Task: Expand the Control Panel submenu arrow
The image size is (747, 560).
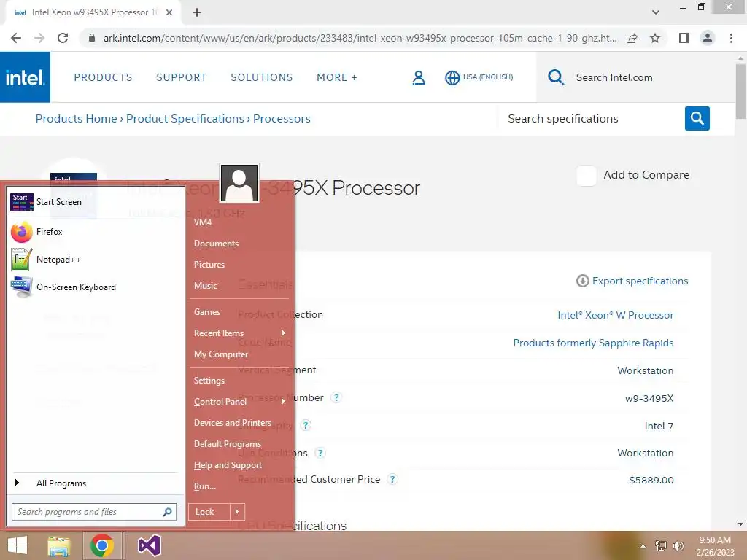Action: click(x=284, y=402)
